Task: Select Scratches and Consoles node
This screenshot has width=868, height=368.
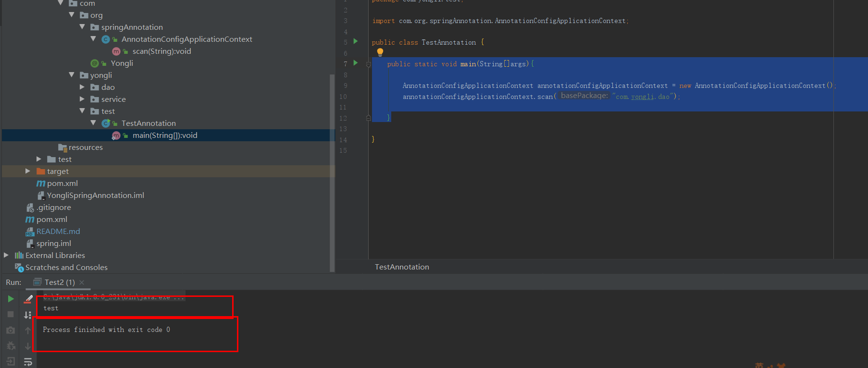Action: pyautogui.click(x=66, y=268)
